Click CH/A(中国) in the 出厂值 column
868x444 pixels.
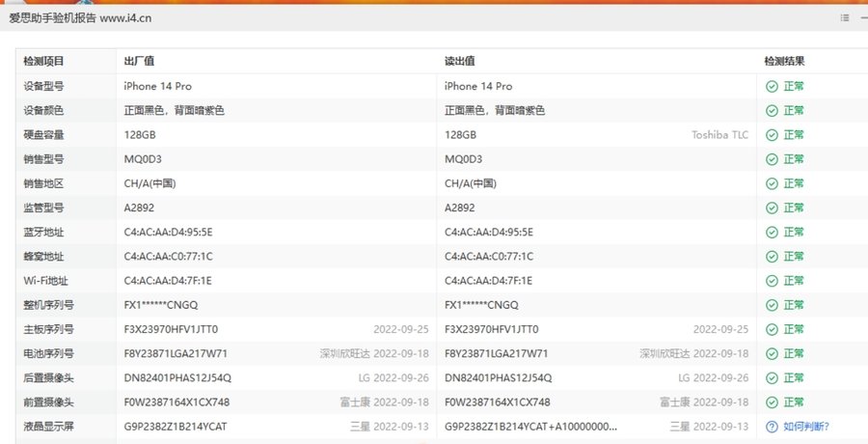coord(150,183)
